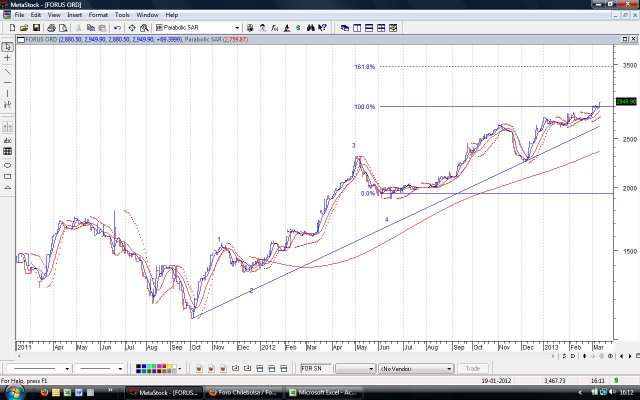The height and width of the screenshot is (400, 640).
Task: Open the Format menu
Action: point(98,15)
